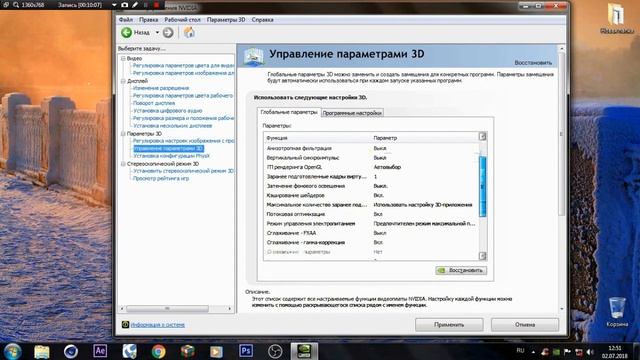The image size is (640, 360).
Task: Switch to the Программные настройки tab
Action: pyautogui.click(x=352, y=113)
